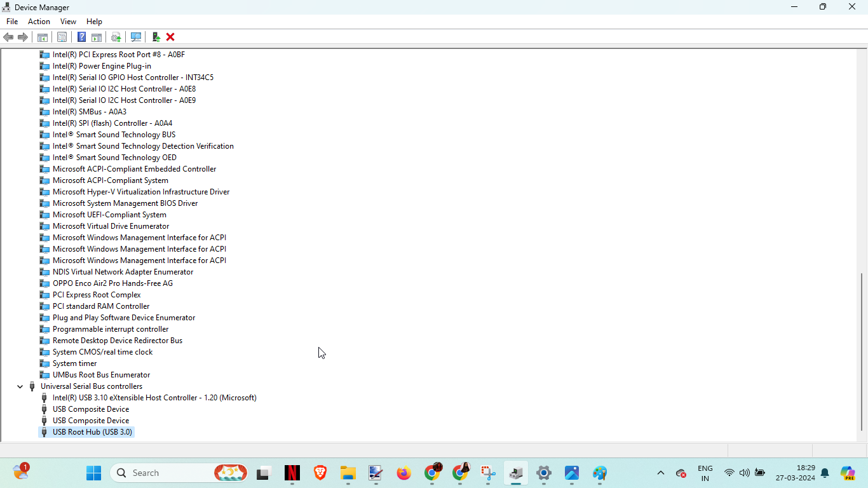868x488 pixels.
Task: Click Scan for hardware changes icon
Action: pyautogui.click(x=135, y=37)
